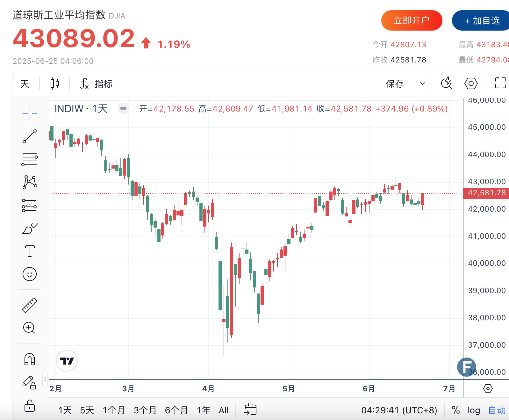The width and height of the screenshot is (509, 420).
Task: Open the emoji icons tool
Action: pos(30,274)
